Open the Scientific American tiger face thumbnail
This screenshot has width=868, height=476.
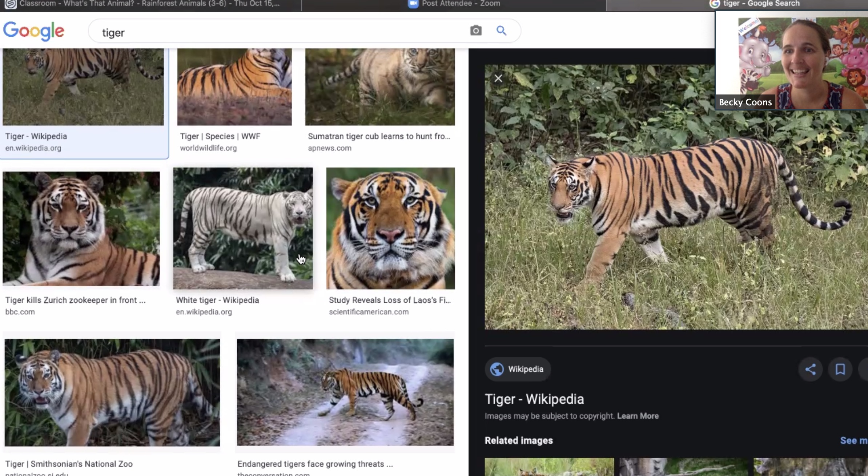[x=390, y=228]
